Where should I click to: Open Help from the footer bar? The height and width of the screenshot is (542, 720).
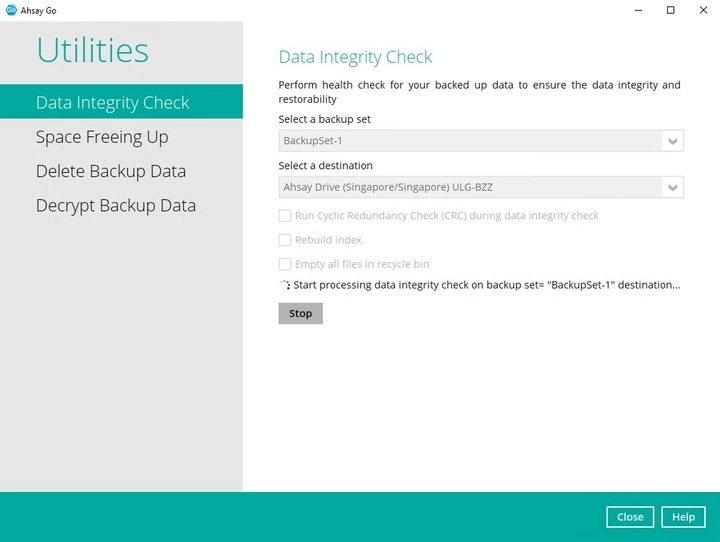click(683, 517)
